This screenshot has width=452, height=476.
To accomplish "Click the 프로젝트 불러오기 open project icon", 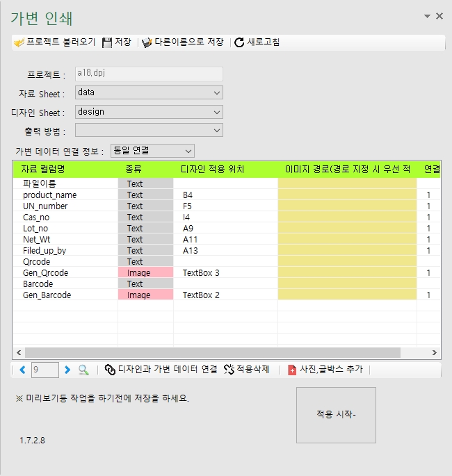I will click(x=19, y=42).
